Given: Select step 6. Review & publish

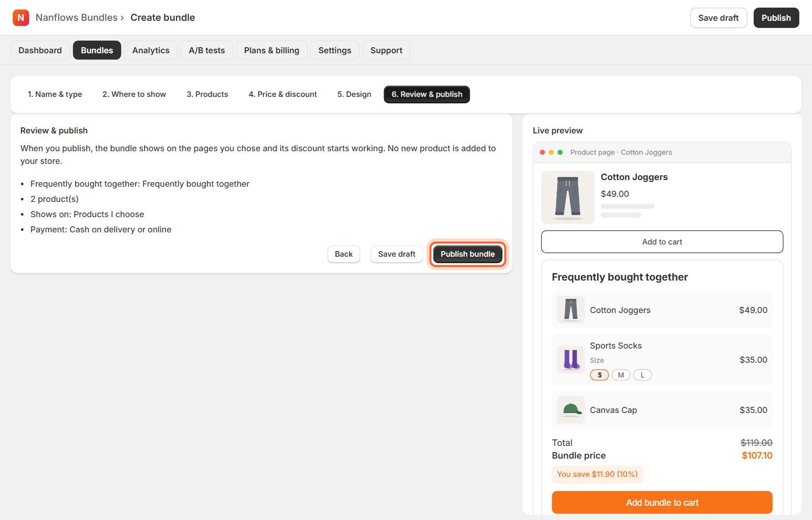Looking at the screenshot, I should (427, 94).
